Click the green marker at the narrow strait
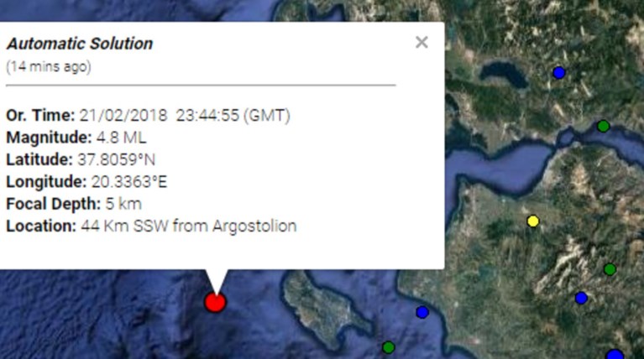 (604, 126)
